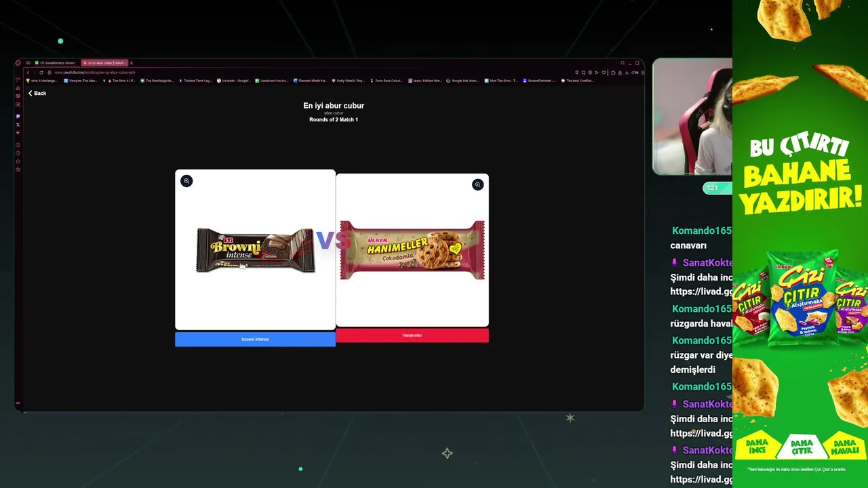Select the Ülker Hanımeller product image
The image size is (868, 488).
click(x=412, y=250)
